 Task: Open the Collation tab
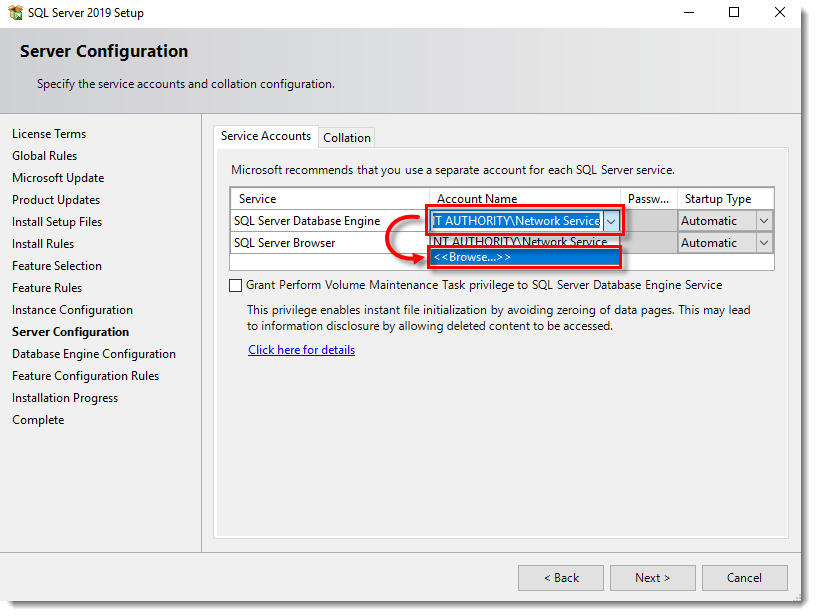(347, 138)
